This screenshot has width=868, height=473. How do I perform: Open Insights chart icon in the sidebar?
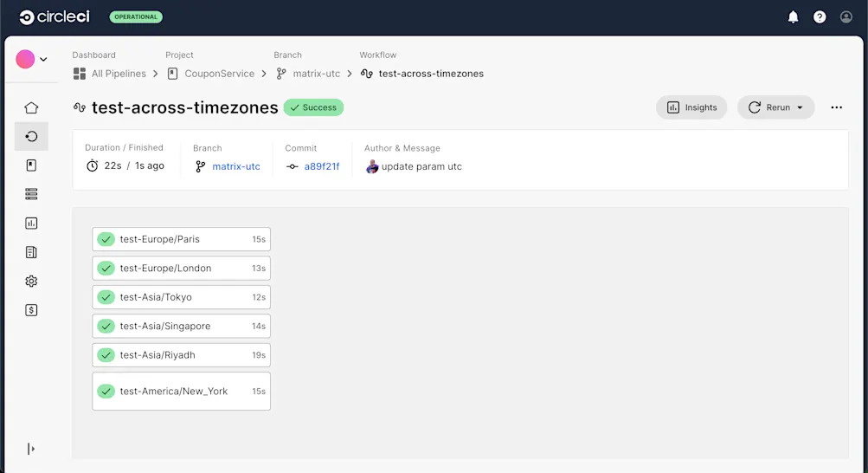click(x=31, y=224)
